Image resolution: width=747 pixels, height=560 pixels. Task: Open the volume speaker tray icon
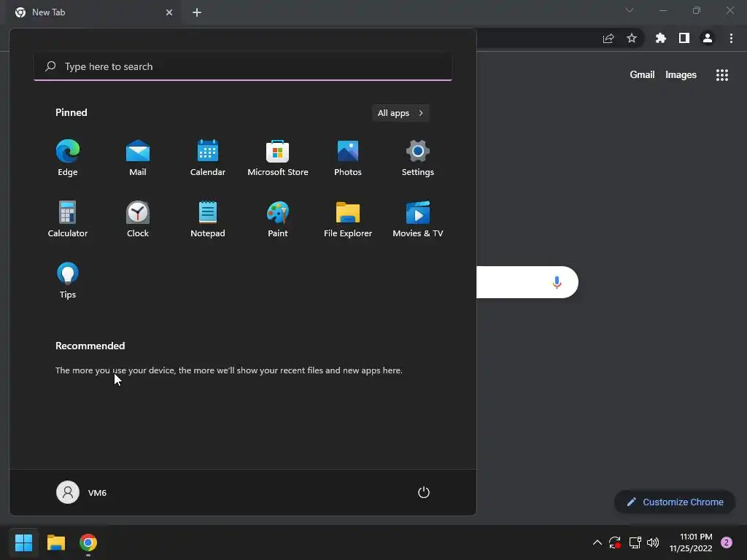click(653, 542)
